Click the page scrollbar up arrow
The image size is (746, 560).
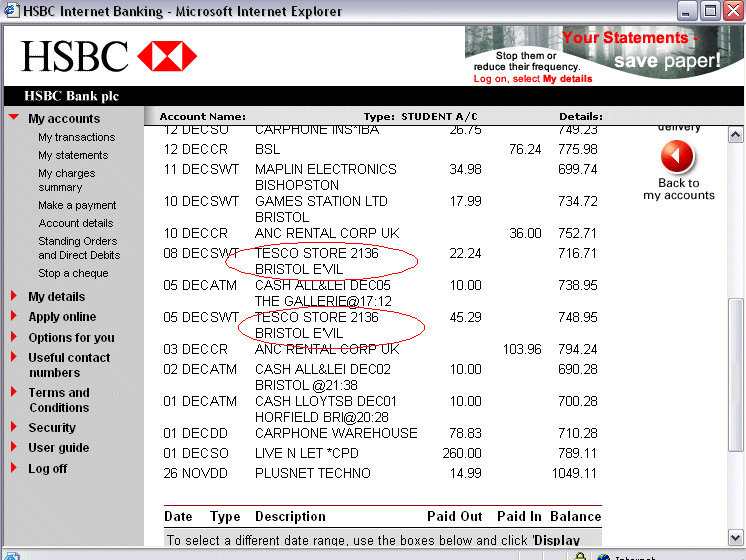735,135
